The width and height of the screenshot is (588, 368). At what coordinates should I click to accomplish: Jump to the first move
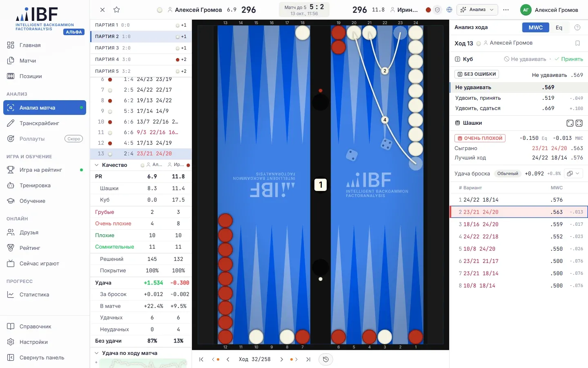coord(201,359)
